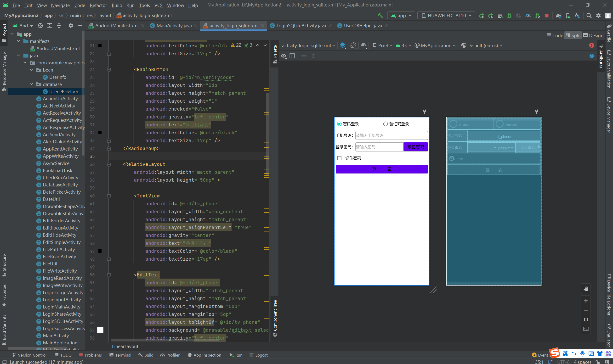The width and height of the screenshot is (613, 364).
Task: Select the 验证码登录 radio button
Action: (x=386, y=124)
